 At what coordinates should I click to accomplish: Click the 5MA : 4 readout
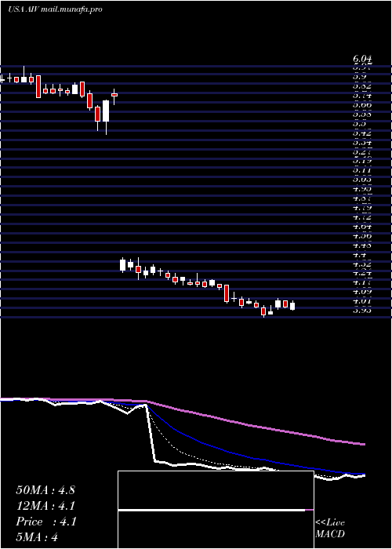click(x=37, y=537)
